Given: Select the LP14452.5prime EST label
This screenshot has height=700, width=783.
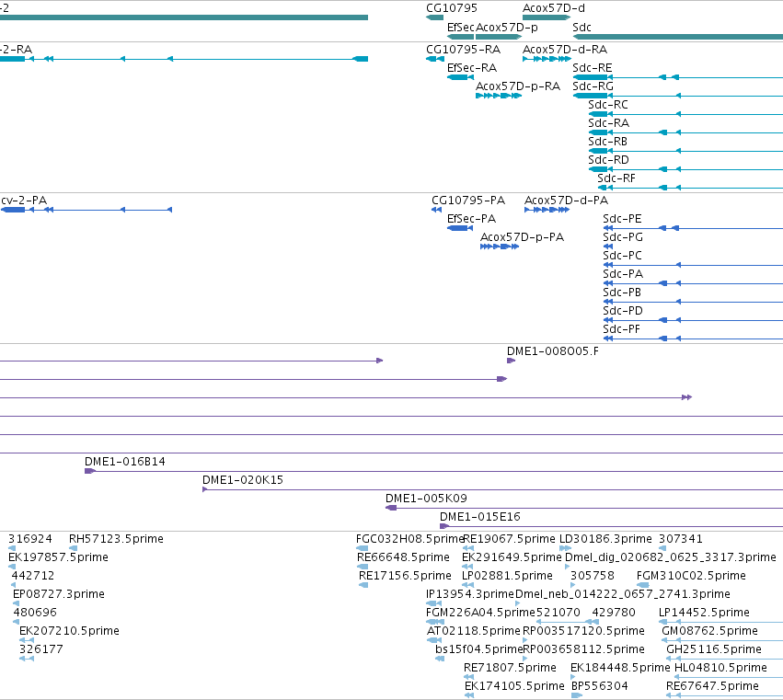Looking at the screenshot, I should click(704, 613).
